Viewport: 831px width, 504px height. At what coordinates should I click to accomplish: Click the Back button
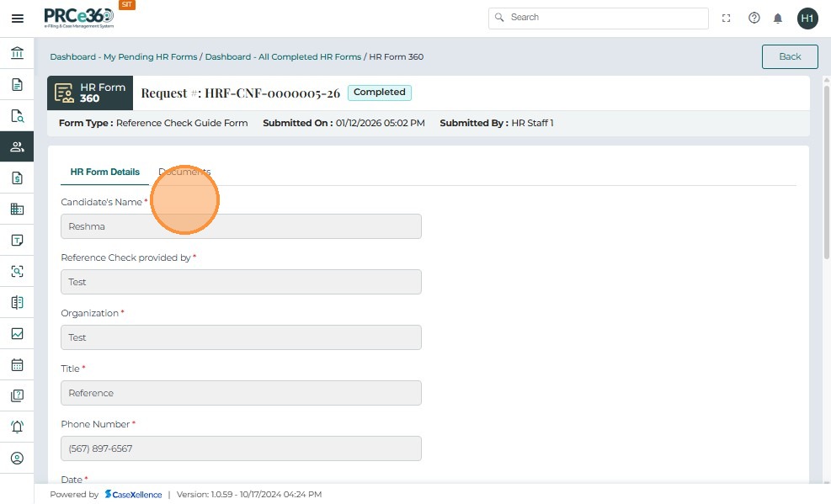(x=790, y=56)
